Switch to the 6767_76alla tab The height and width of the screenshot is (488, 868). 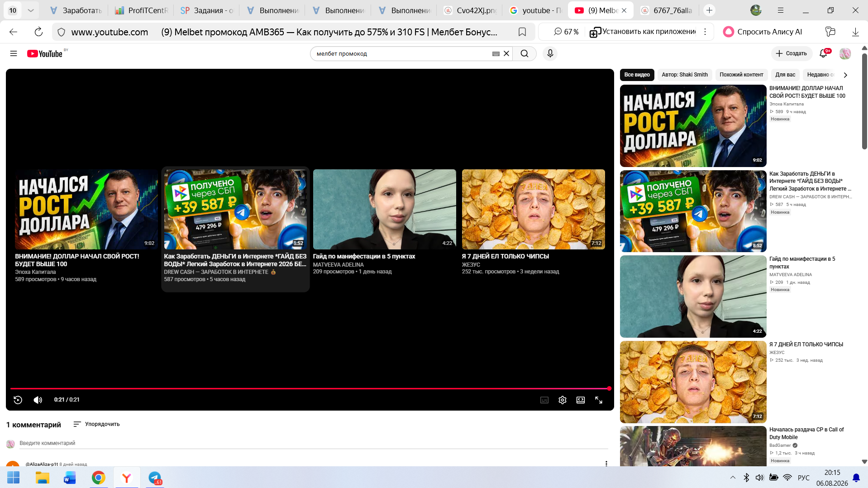667,10
